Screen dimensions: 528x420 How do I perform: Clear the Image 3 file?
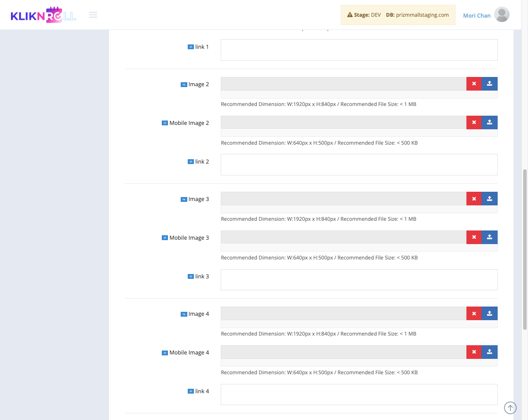pos(474,199)
